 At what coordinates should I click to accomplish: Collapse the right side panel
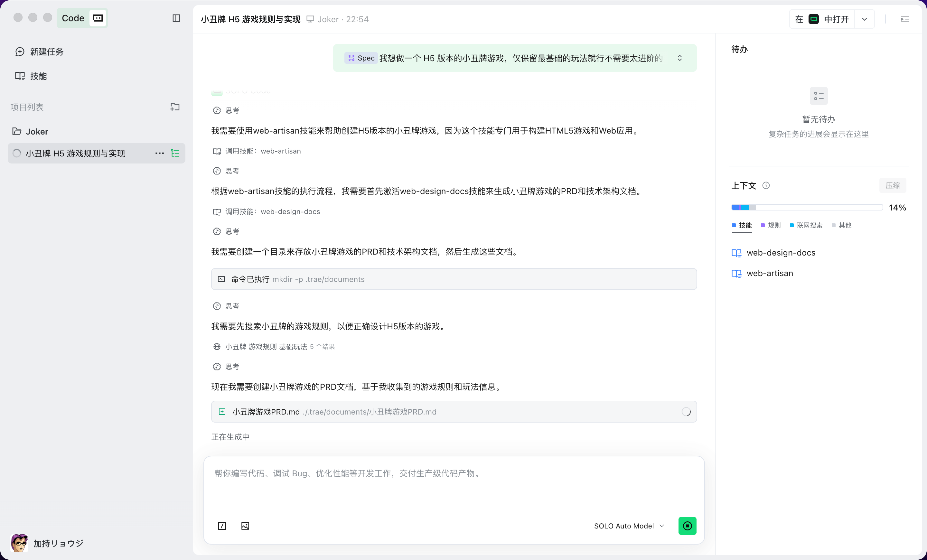905,19
